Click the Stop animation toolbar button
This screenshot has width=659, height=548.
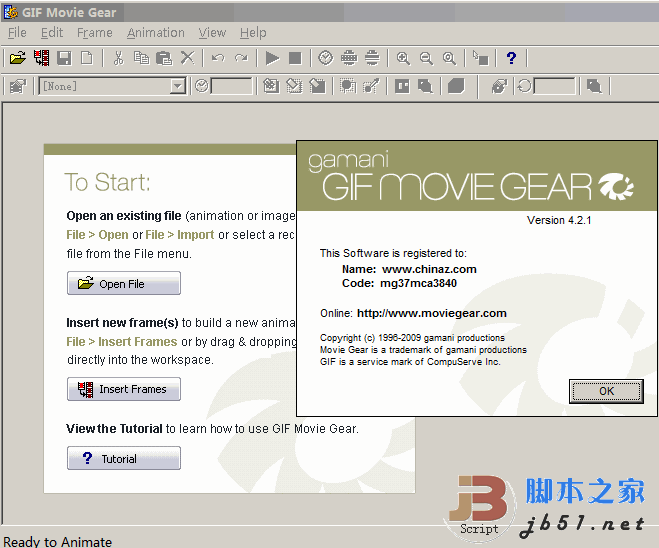(x=295, y=58)
